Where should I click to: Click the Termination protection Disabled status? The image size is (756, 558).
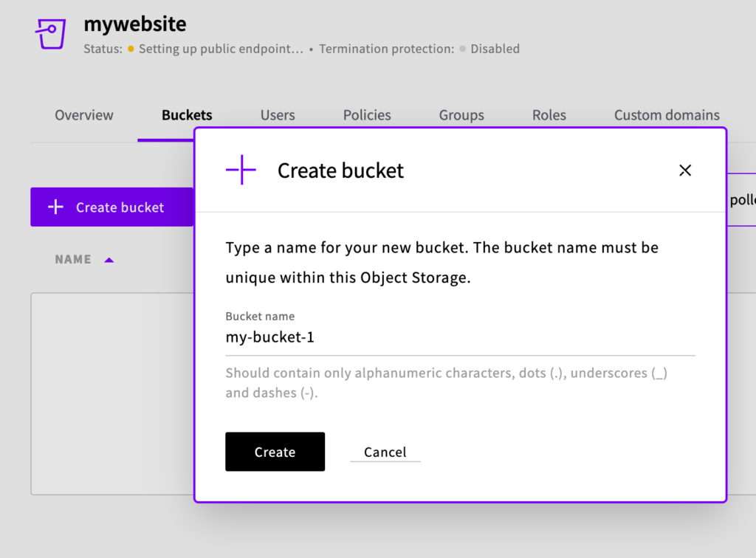(x=495, y=49)
